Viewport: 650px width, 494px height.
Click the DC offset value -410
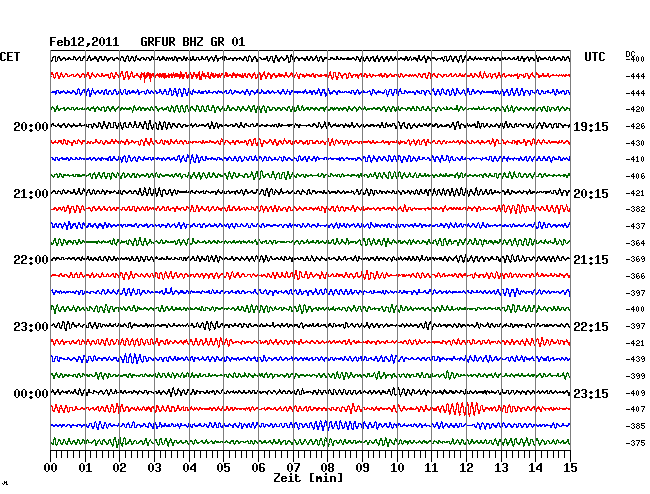point(635,159)
